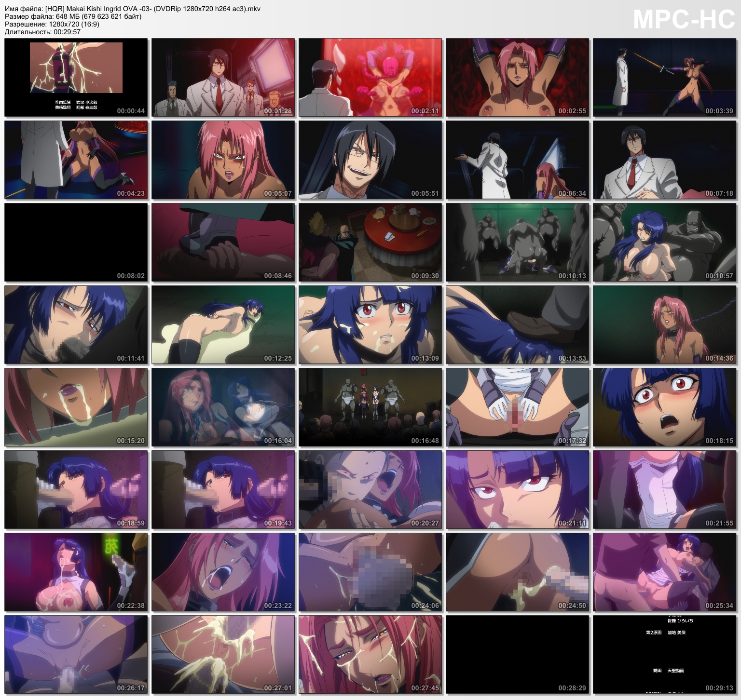Select the file size line reading 648 МБ
The height and width of the screenshot is (700, 741).
(73, 16)
